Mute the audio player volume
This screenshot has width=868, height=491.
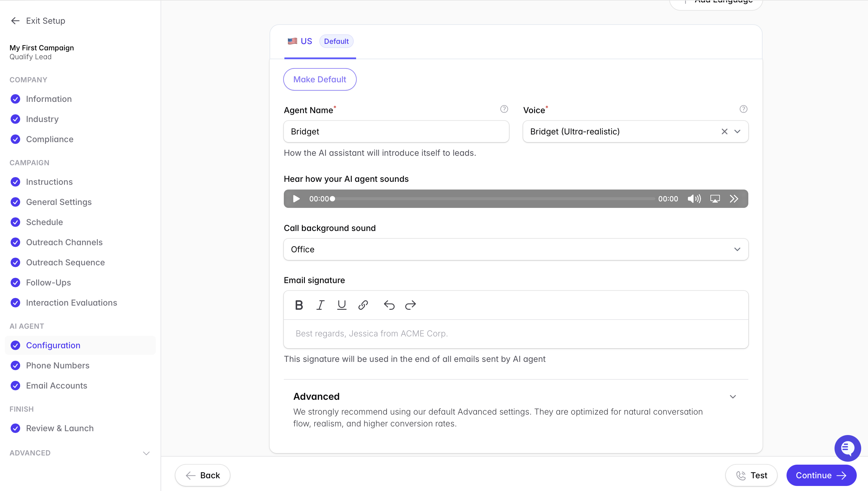pos(694,199)
